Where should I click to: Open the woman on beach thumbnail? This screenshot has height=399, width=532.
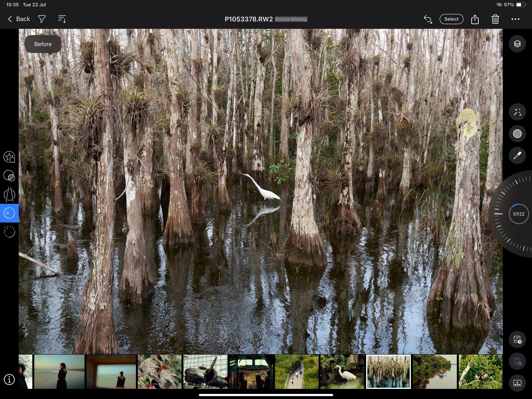(x=59, y=372)
